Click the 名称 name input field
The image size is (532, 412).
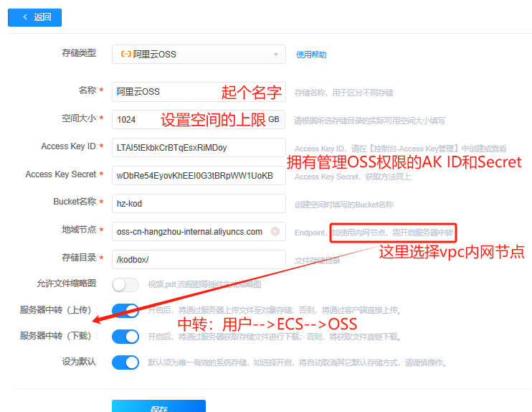pos(199,92)
